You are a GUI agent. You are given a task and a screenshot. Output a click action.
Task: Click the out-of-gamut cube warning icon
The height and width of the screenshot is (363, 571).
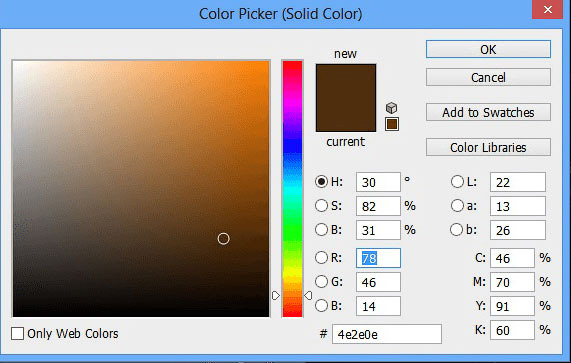tap(391, 108)
